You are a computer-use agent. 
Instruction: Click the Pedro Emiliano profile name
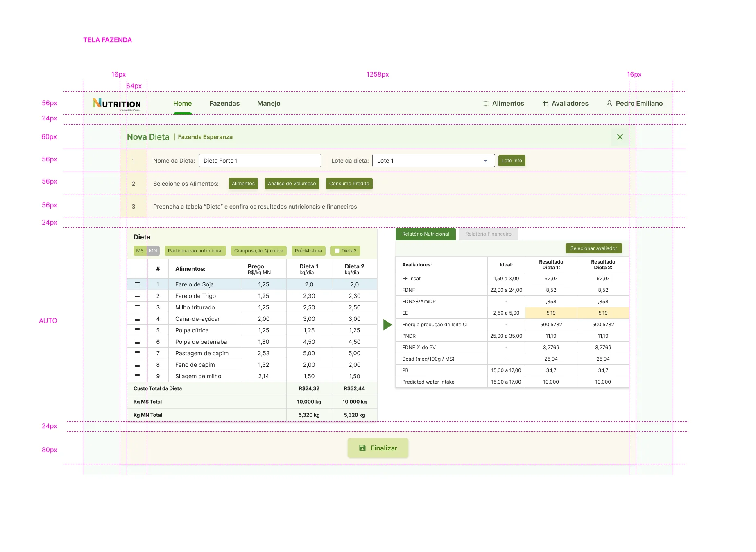tap(639, 104)
